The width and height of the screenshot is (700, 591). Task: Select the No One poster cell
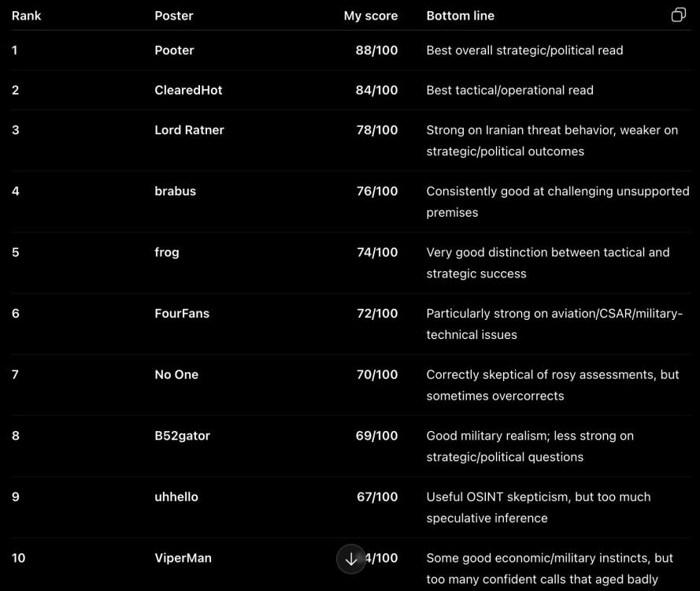tap(176, 374)
